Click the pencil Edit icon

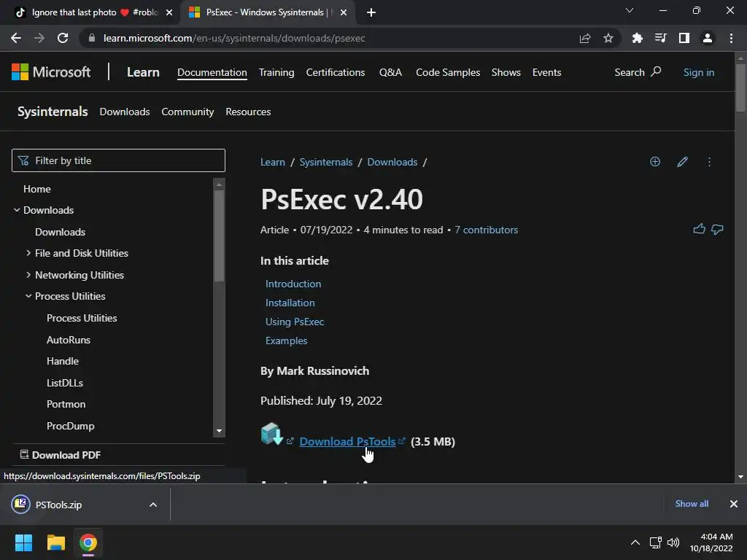point(682,161)
